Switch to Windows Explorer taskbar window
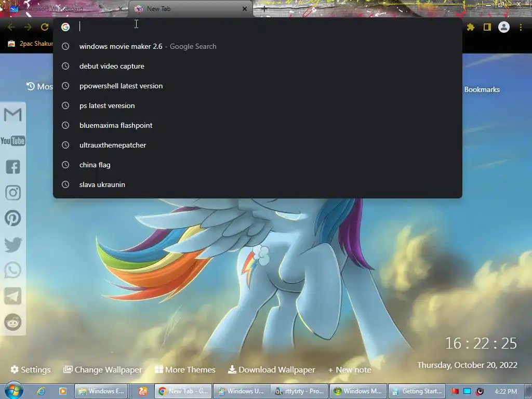Viewport: 532px width, 399px height. [101, 391]
